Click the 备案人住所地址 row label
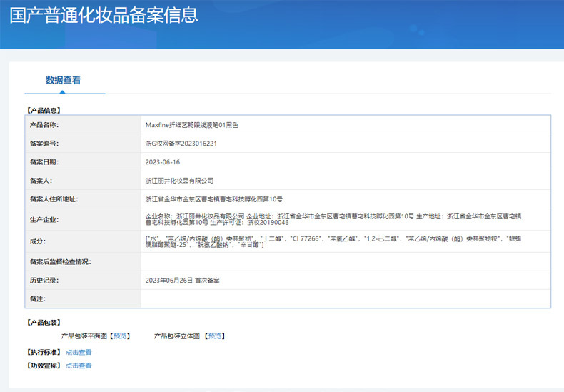 (x=54, y=199)
